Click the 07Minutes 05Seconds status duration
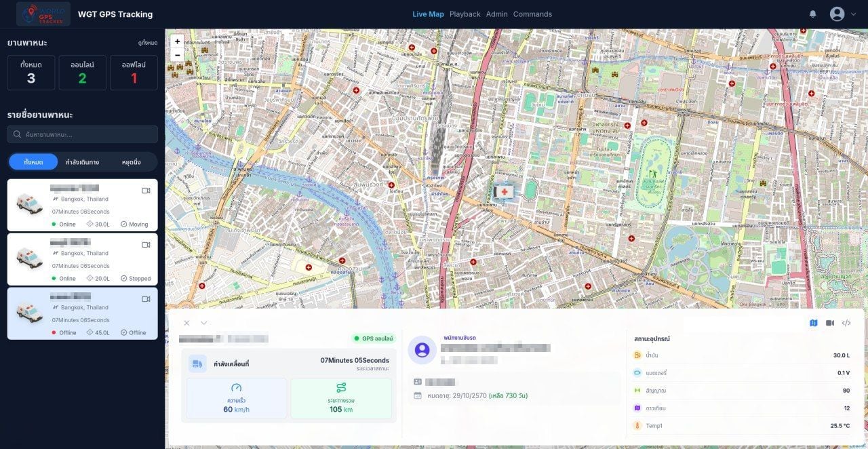This screenshot has height=449, width=868. point(355,360)
